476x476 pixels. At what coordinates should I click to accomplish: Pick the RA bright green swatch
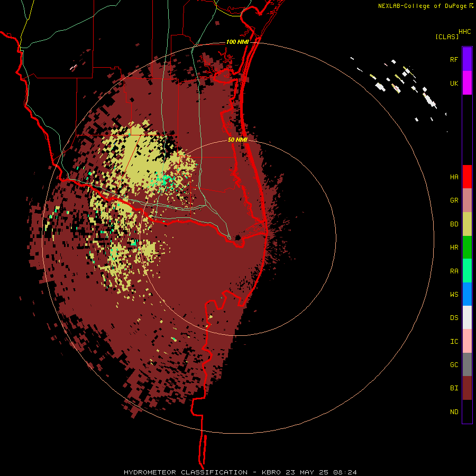coord(467,271)
